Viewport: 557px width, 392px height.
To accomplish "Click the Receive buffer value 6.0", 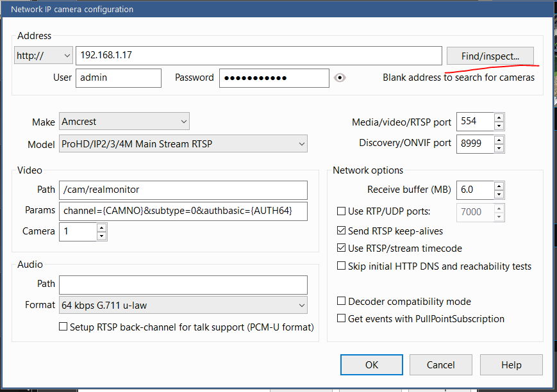I will click(475, 190).
